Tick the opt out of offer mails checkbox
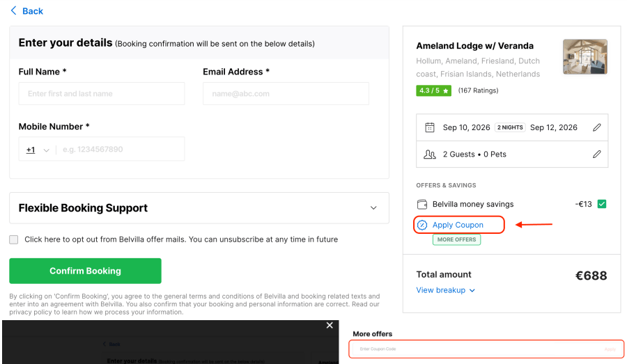Viewport: 627px width, 364px height. [14, 239]
